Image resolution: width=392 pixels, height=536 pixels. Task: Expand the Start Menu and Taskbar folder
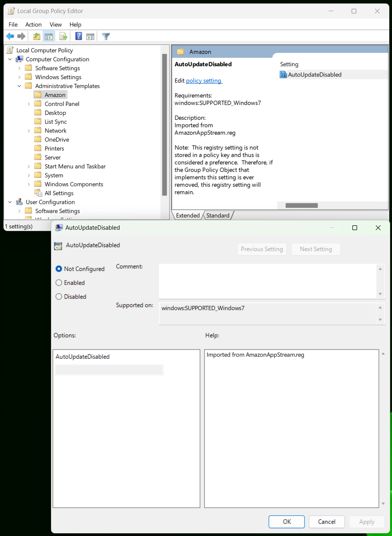pos(29,167)
